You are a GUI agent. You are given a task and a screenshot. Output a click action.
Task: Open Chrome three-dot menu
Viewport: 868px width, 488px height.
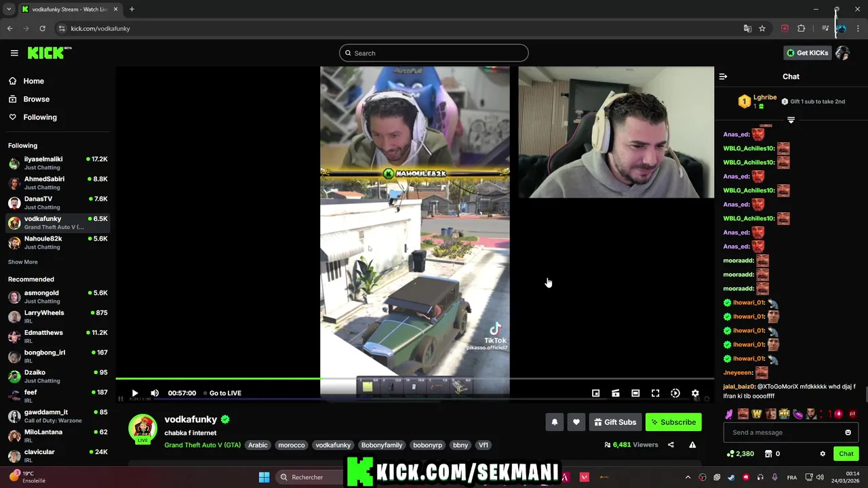coord(858,28)
